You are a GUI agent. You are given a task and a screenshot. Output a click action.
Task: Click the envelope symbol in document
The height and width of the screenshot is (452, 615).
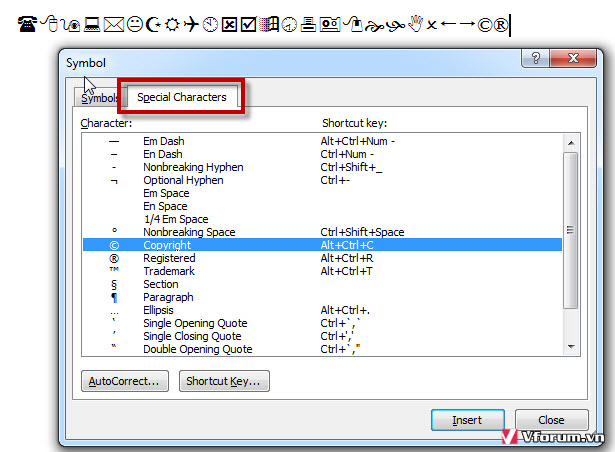point(114,25)
